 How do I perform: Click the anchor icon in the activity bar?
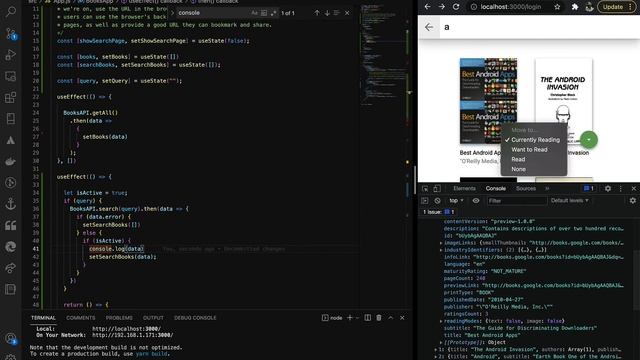point(11,204)
